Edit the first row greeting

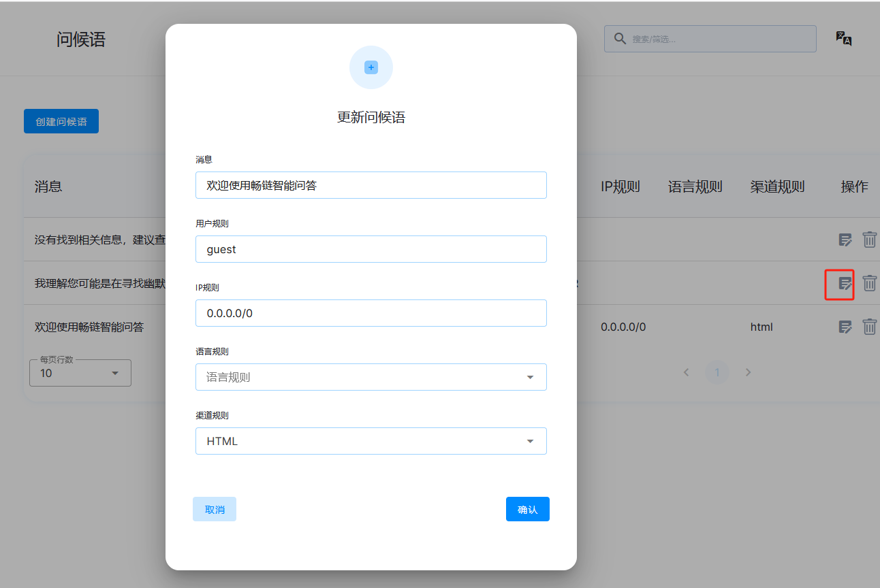(845, 240)
